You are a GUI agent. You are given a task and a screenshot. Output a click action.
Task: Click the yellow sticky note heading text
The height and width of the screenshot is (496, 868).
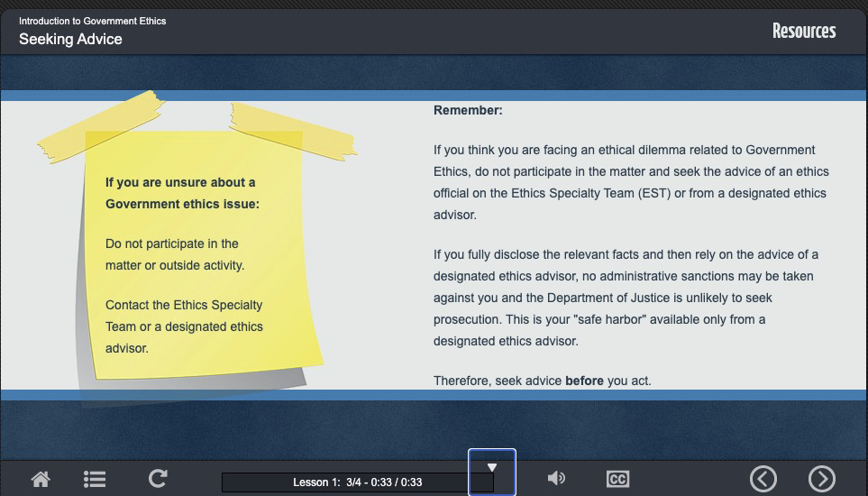pos(182,193)
